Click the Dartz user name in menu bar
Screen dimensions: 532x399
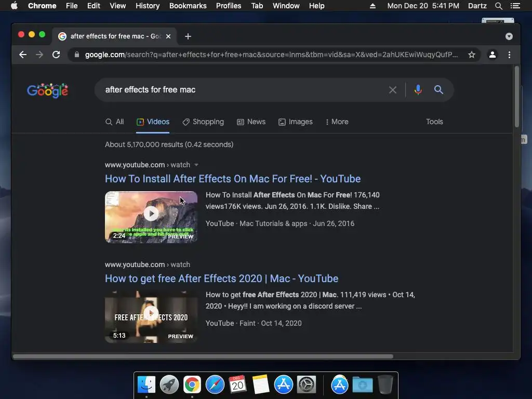477,6
